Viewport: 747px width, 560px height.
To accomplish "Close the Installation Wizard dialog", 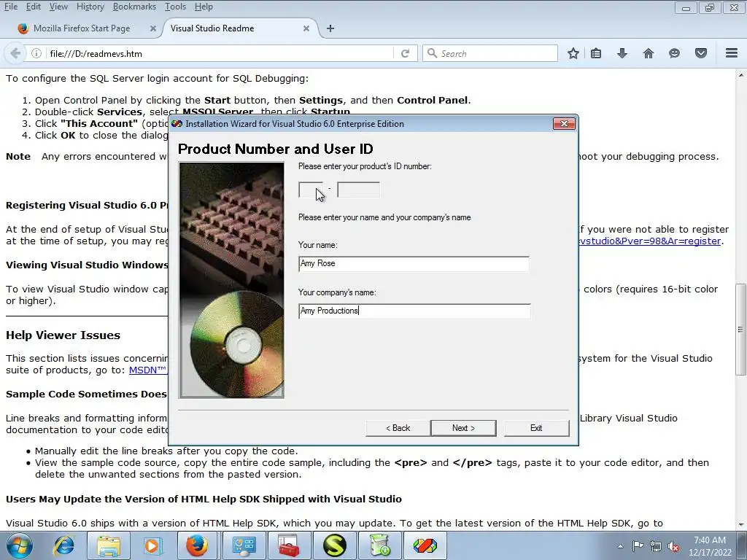I will click(564, 124).
